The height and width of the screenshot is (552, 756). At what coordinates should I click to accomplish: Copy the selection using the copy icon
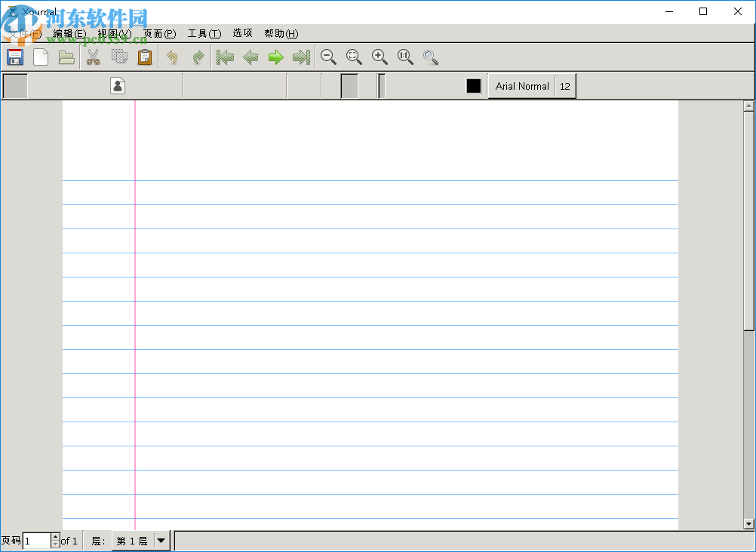pyautogui.click(x=119, y=57)
